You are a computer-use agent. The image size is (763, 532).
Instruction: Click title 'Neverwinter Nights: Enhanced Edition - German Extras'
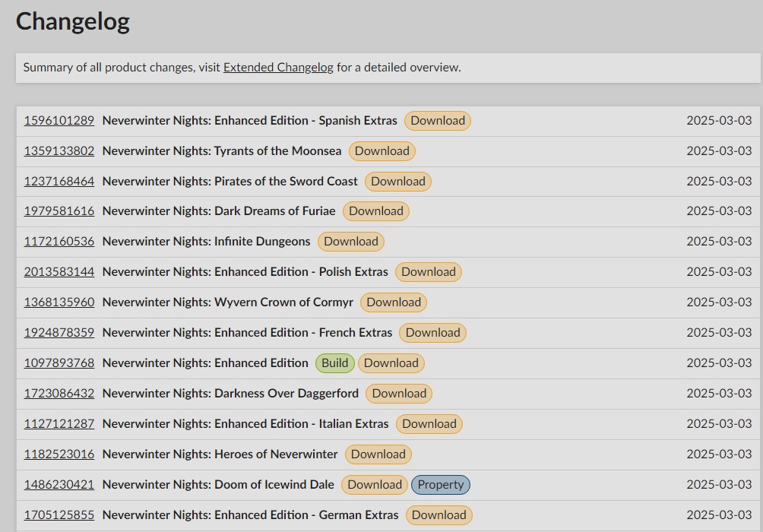250,515
